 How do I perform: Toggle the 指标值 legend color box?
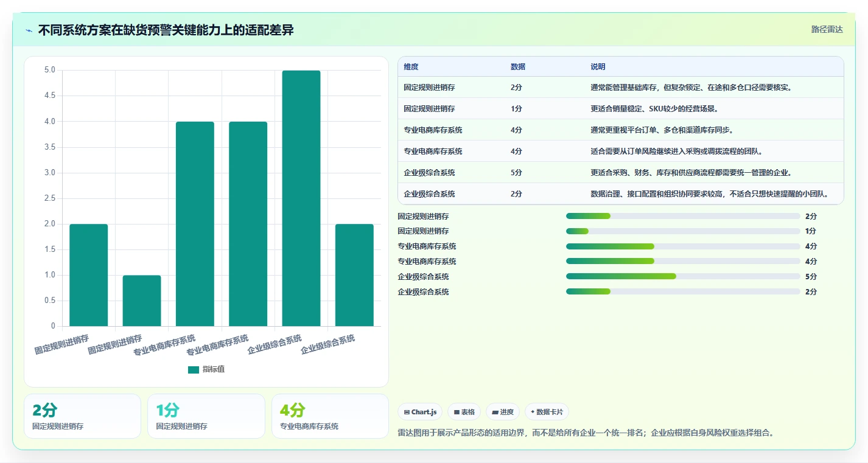click(194, 369)
